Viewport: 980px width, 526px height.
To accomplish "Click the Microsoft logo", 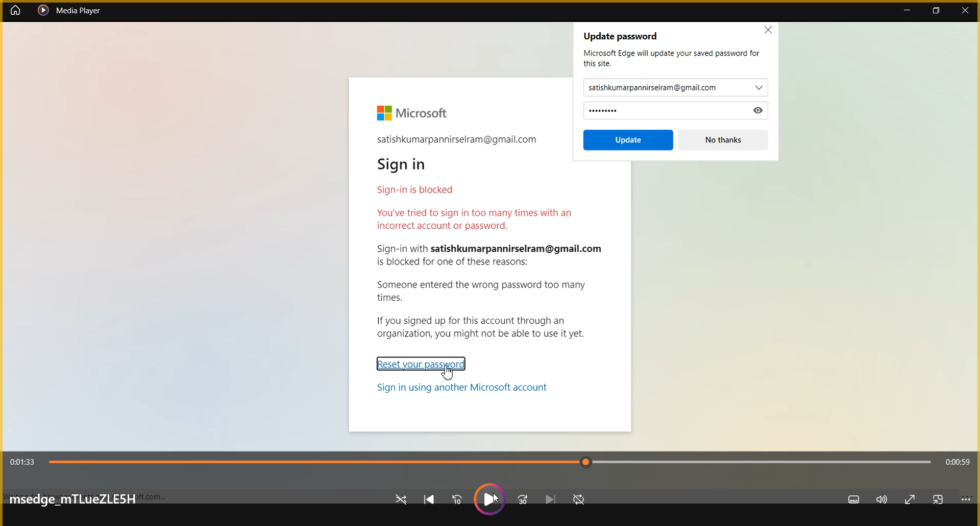I will 411,113.
